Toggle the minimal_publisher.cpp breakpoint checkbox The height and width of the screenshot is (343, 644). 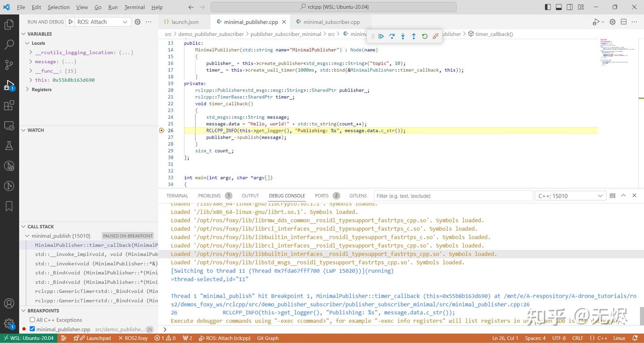pos(31,329)
